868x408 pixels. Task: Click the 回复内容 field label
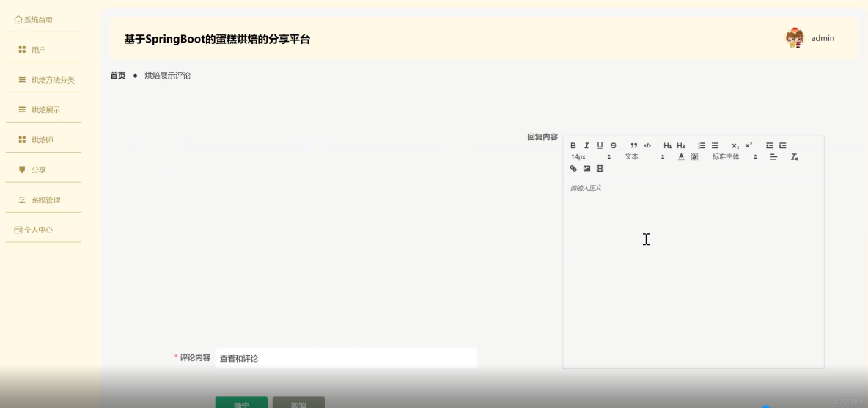click(542, 137)
